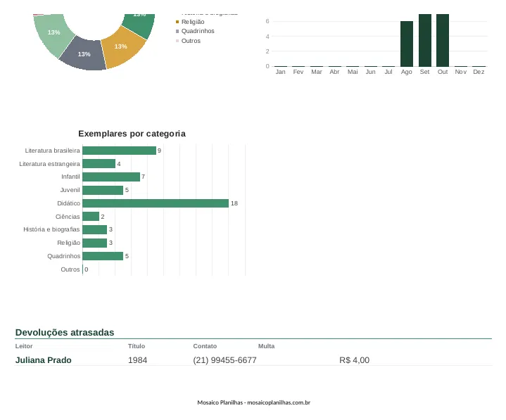Image resolution: width=506 pixels, height=420 pixels.
Task: Select the Outros category label in bar chart
Action: click(70, 269)
